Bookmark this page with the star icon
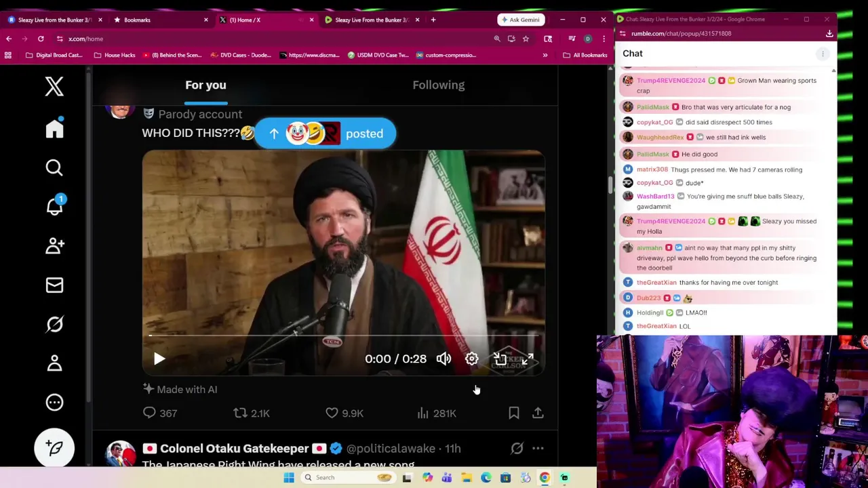 coord(526,39)
